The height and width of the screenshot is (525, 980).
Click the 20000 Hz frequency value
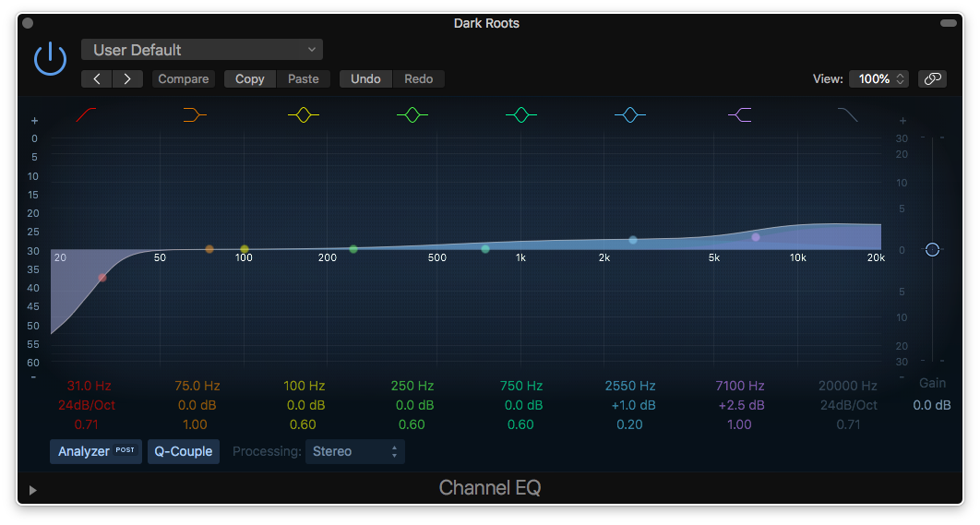[x=847, y=386]
